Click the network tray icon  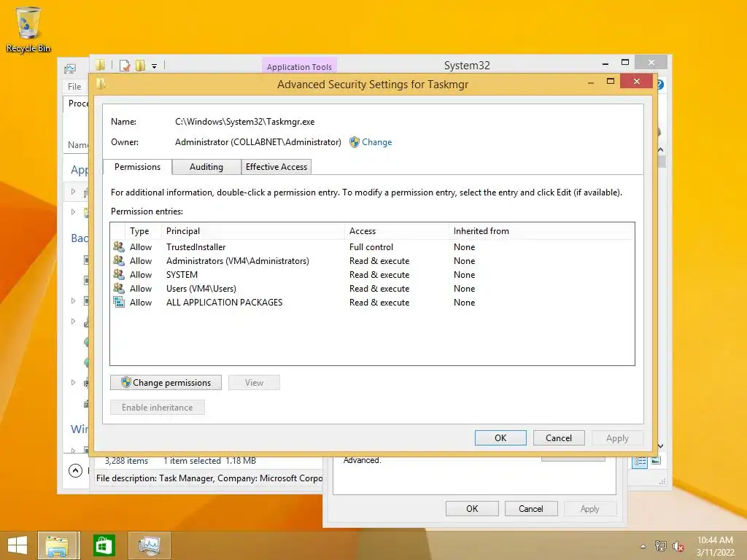(661, 545)
